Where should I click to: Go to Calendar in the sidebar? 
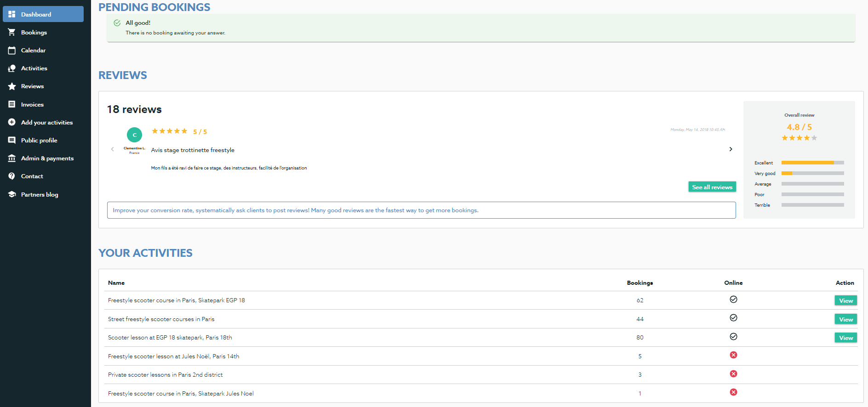43,50
